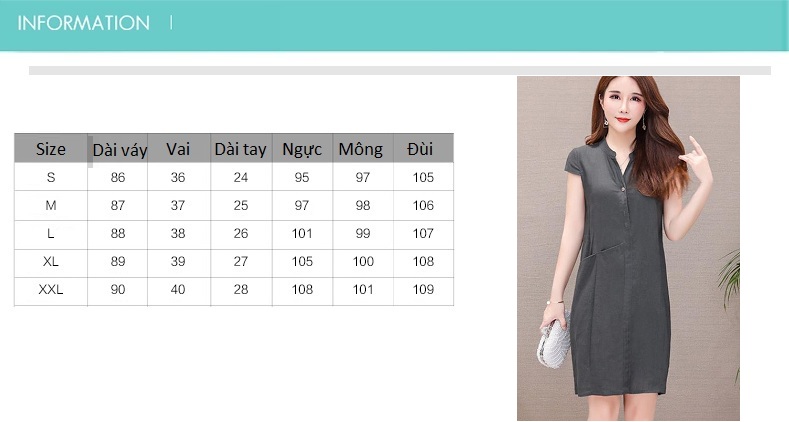Click the M size row label

[51, 205]
